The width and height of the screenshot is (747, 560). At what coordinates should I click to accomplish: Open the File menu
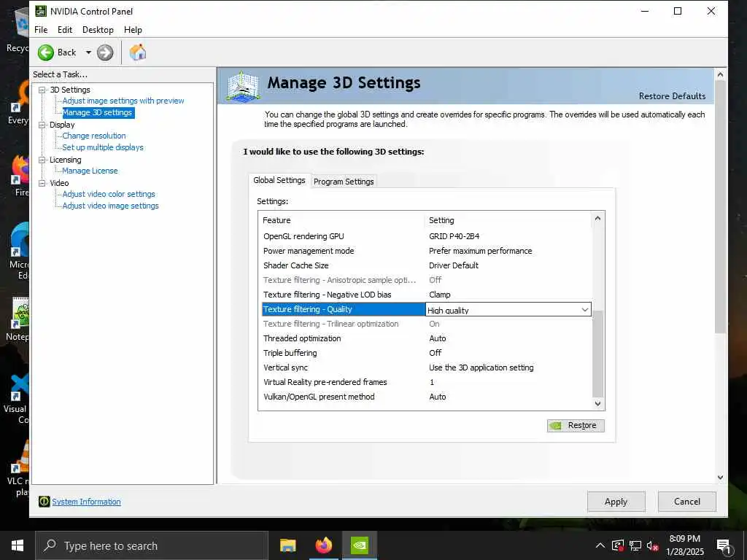(41, 29)
